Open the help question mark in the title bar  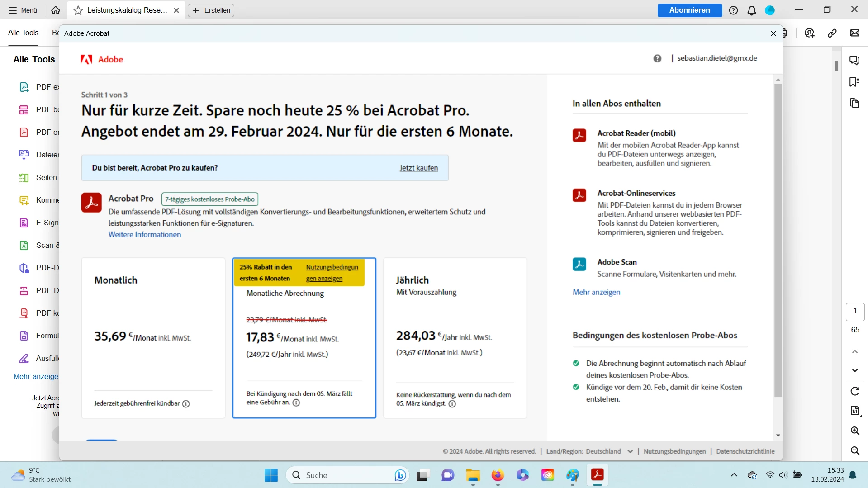[733, 10]
